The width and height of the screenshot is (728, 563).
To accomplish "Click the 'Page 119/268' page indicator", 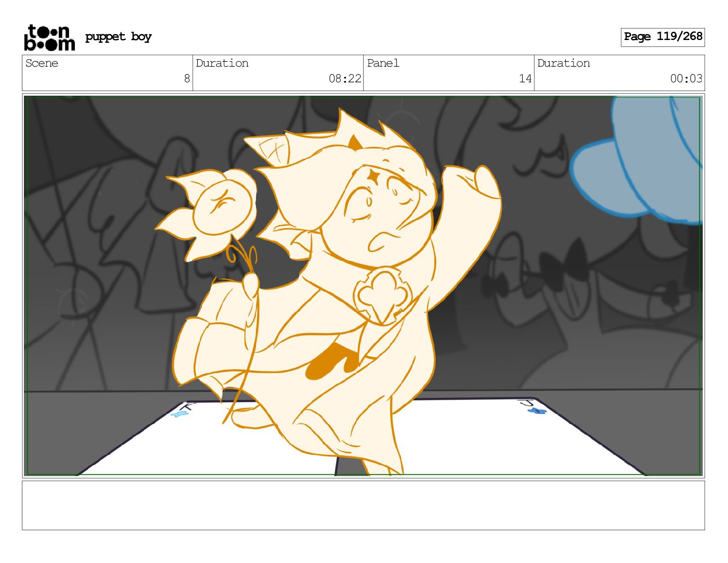I will (x=663, y=37).
